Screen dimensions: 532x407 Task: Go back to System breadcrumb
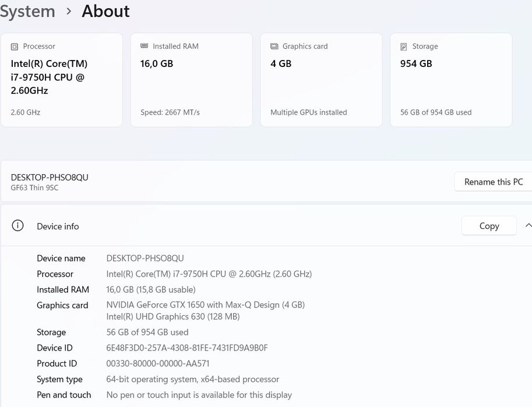coord(27,11)
